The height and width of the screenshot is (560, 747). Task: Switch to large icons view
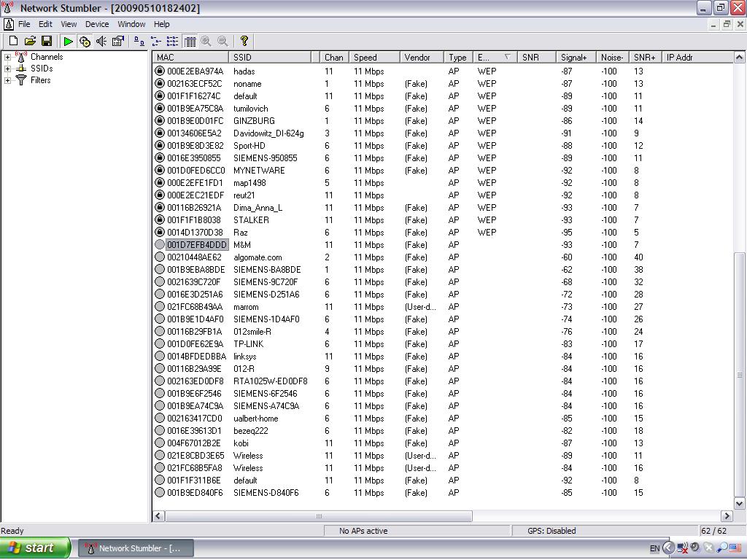[x=139, y=42]
